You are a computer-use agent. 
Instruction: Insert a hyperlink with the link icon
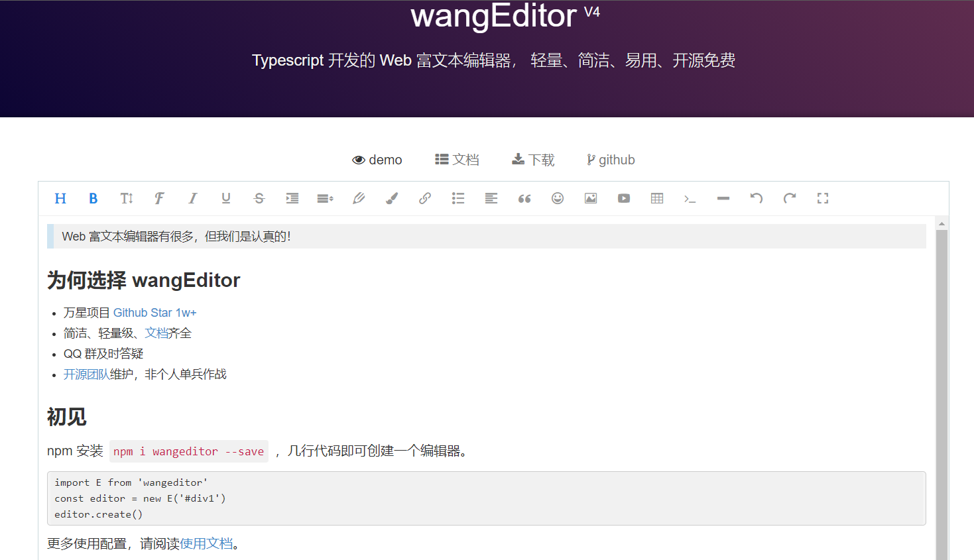(425, 198)
